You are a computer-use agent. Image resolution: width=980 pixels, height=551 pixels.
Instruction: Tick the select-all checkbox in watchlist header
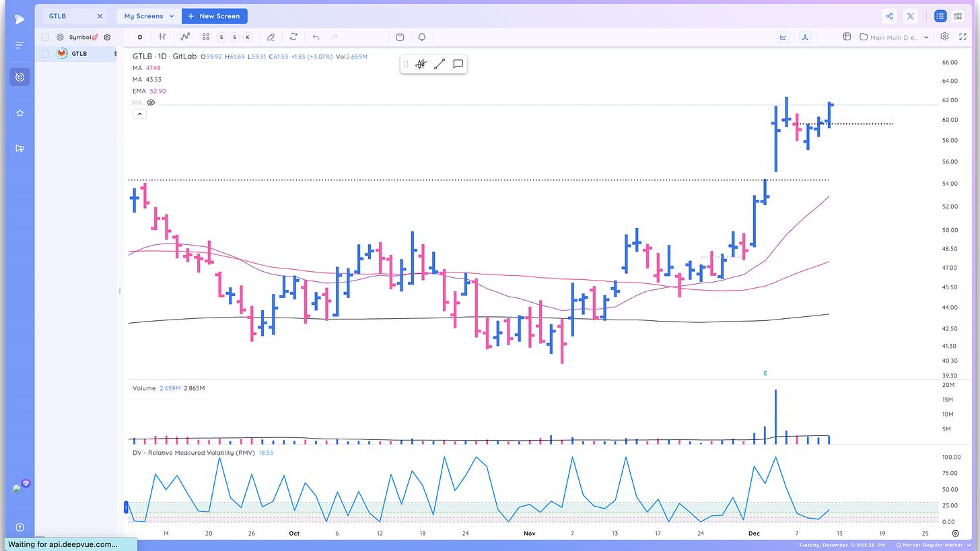(x=45, y=37)
